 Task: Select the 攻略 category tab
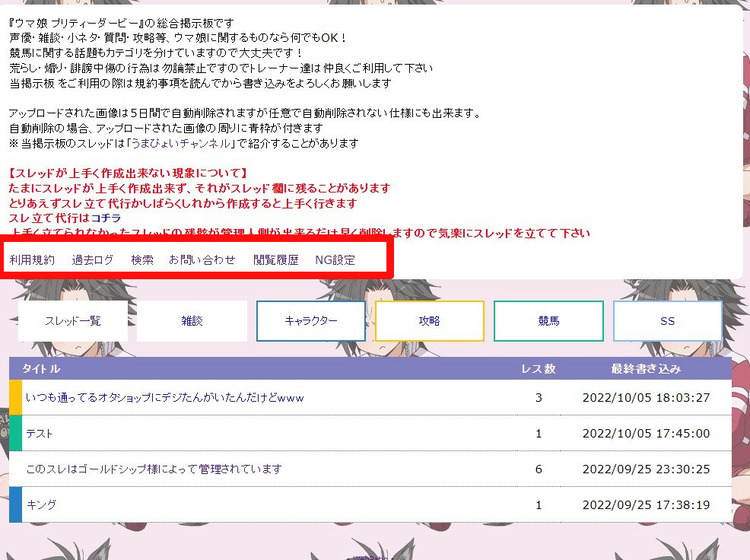pyautogui.click(x=430, y=321)
